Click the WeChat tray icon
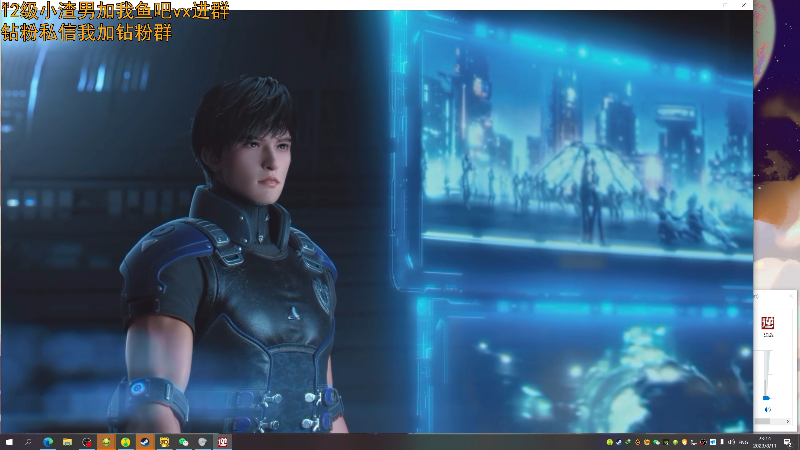 (x=657, y=442)
